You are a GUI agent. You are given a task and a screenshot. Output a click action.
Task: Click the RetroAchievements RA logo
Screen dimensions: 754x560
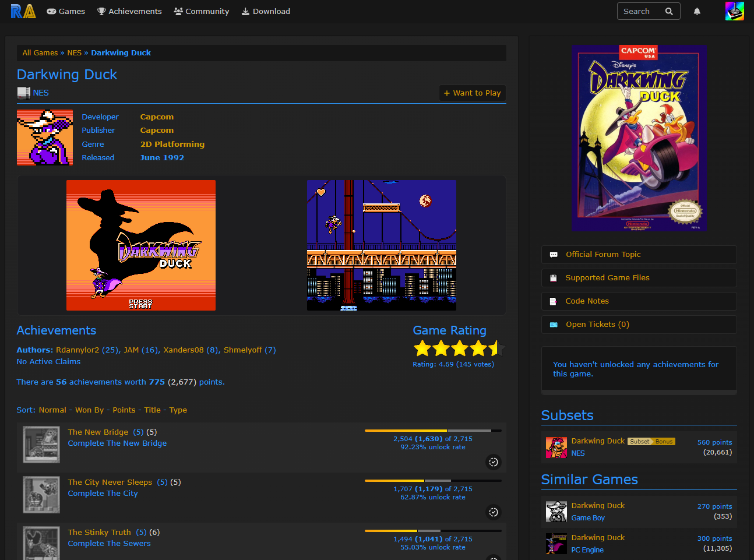23,11
